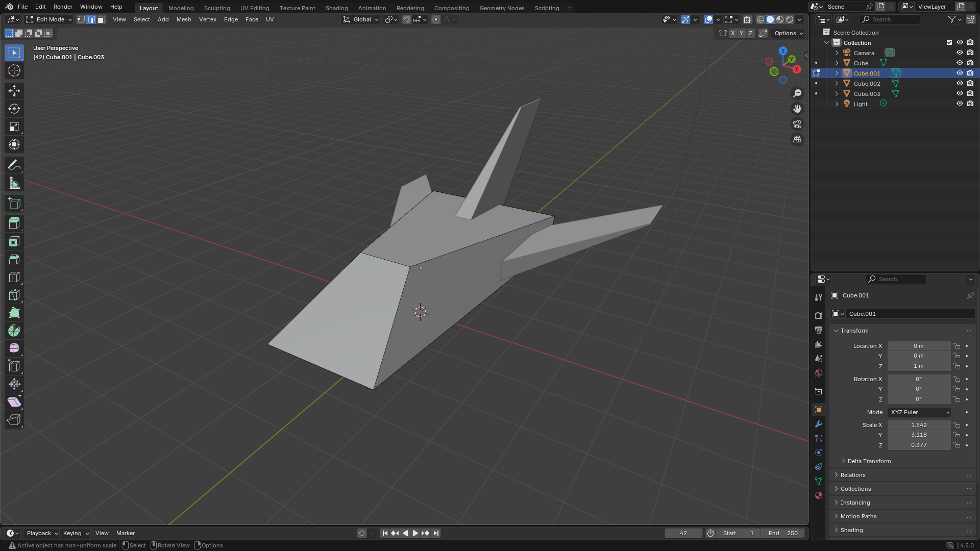Select the Move tool in toolbar
This screenshot has height=551, width=980.
14,91
